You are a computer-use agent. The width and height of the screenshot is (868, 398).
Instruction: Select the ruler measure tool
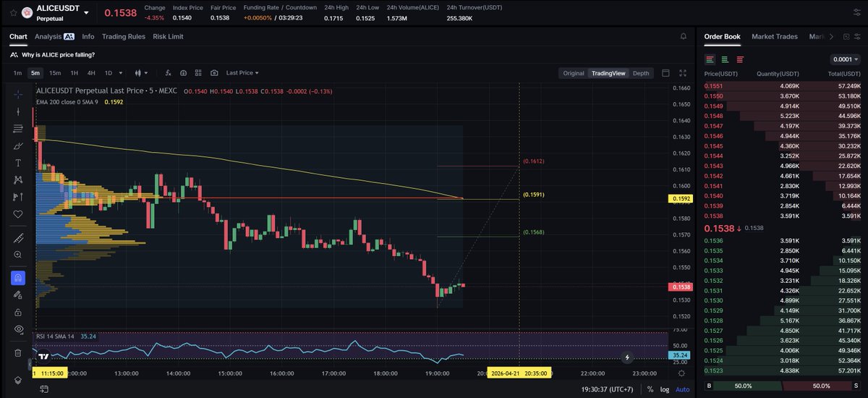tap(18, 238)
